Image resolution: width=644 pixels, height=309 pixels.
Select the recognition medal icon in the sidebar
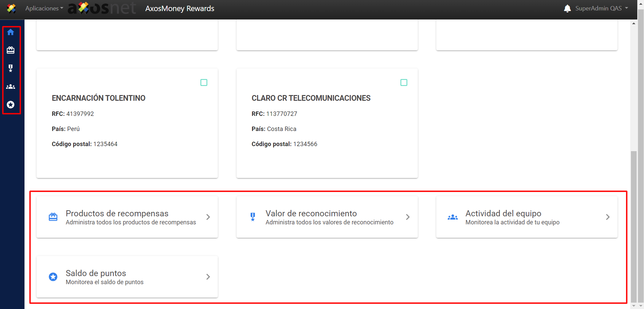pos(11,68)
